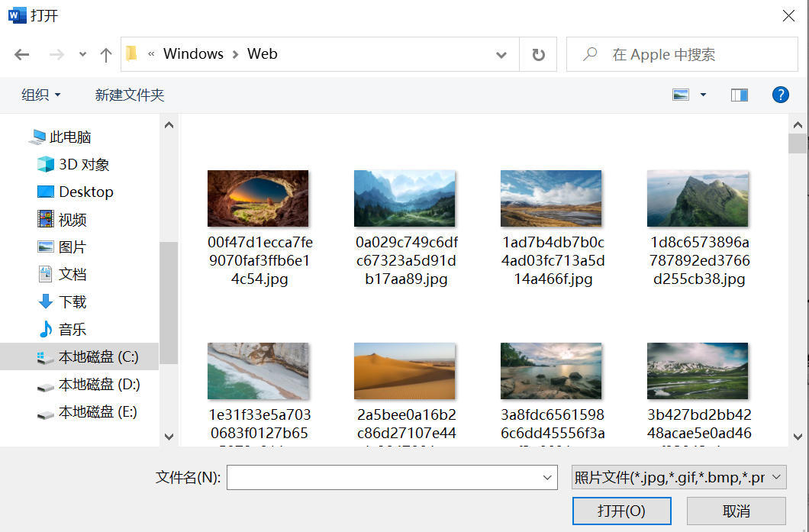Image resolution: width=809 pixels, height=532 pixels.
Task: Open the help question mark icon
Action: pyautogui.click(x=780, y=95)
